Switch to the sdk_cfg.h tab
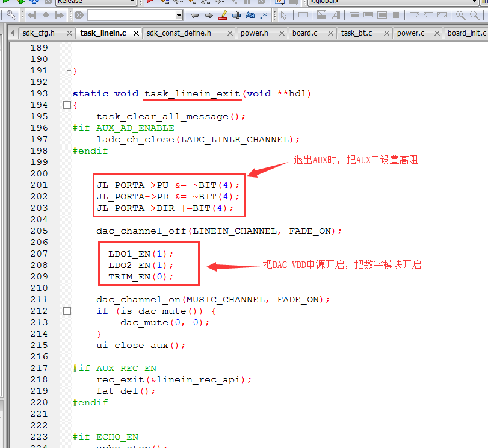 click(39, 33)
